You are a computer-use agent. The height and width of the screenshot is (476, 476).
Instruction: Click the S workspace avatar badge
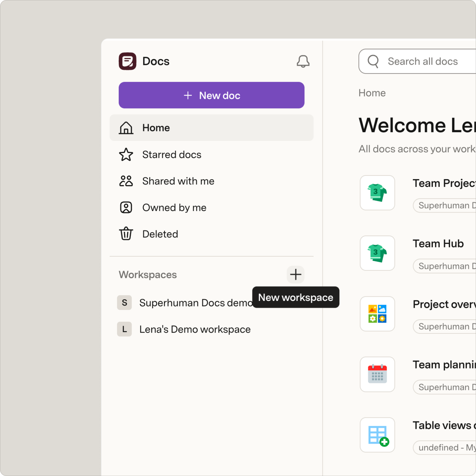point(124,303)
